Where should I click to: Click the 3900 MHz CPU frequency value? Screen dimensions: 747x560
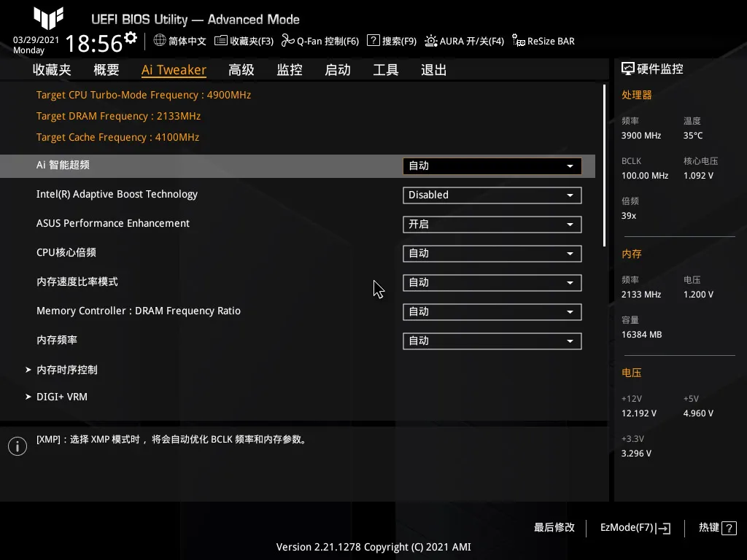(641, 136)
